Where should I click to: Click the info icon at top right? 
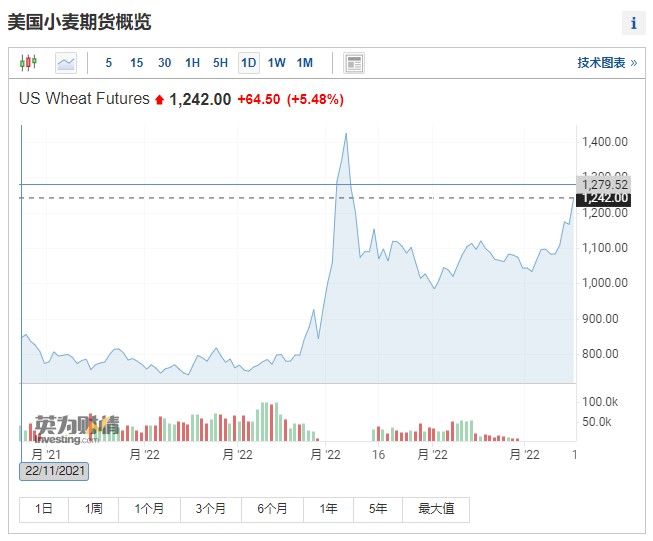coord(634,23)
